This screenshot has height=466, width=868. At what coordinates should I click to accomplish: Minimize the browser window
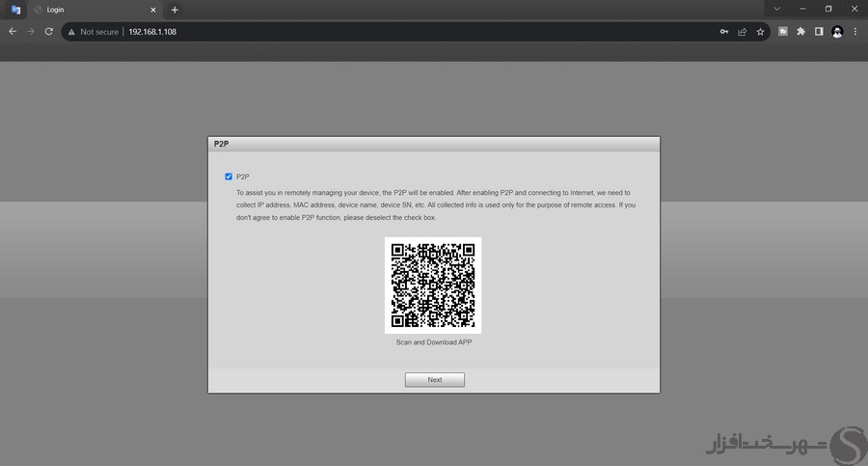click(x=802, y=9)
